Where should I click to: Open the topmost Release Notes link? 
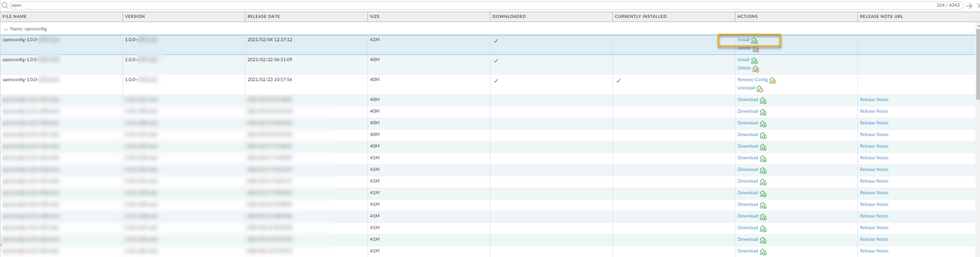874,100
